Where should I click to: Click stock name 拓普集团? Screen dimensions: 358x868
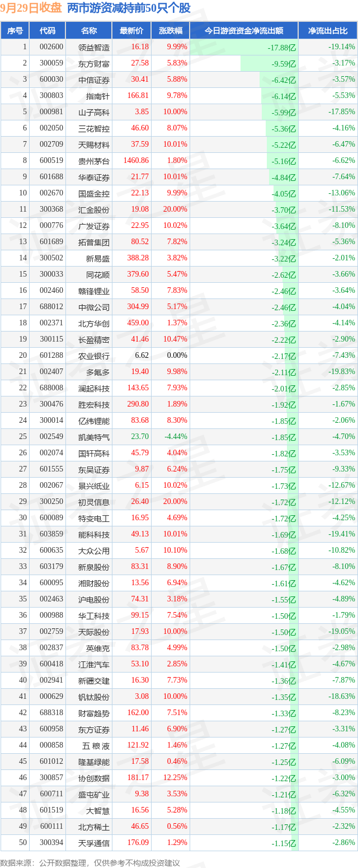click(94, 242)
